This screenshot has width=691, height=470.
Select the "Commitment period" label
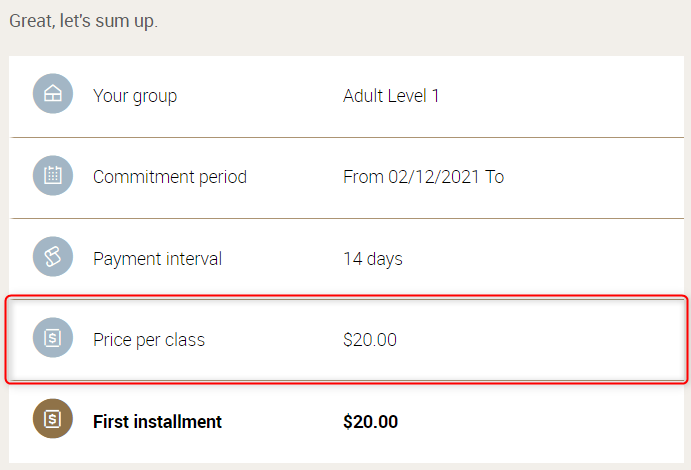point(170,177)
